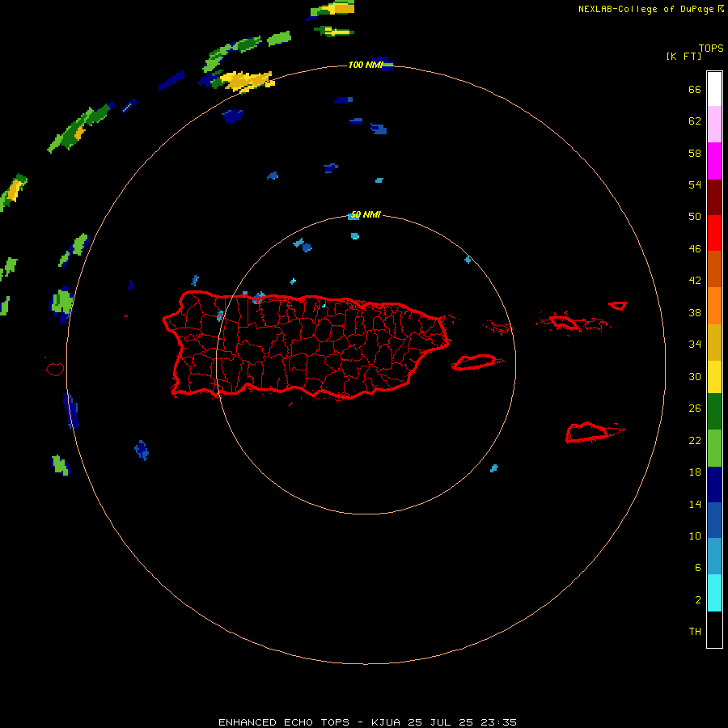This screenshot has width=728, height=728.
Task: Click the 23:35 timestamp in the caption
Action: (497, 722)
